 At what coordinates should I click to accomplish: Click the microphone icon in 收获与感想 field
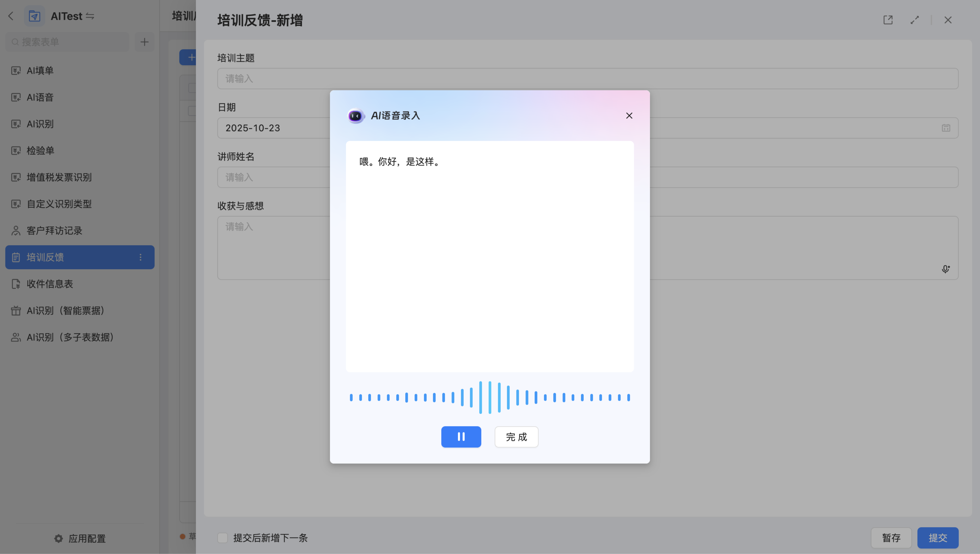tap(945, 269)
